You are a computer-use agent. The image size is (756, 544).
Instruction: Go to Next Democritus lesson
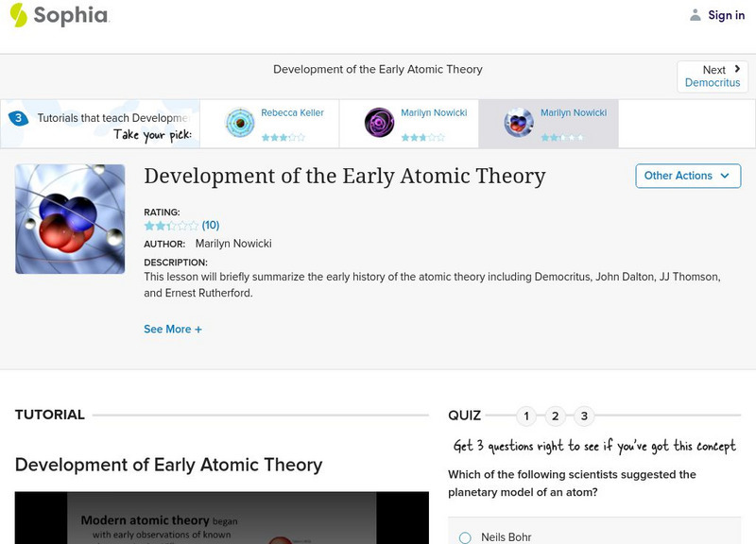click(x=713, y=76)
